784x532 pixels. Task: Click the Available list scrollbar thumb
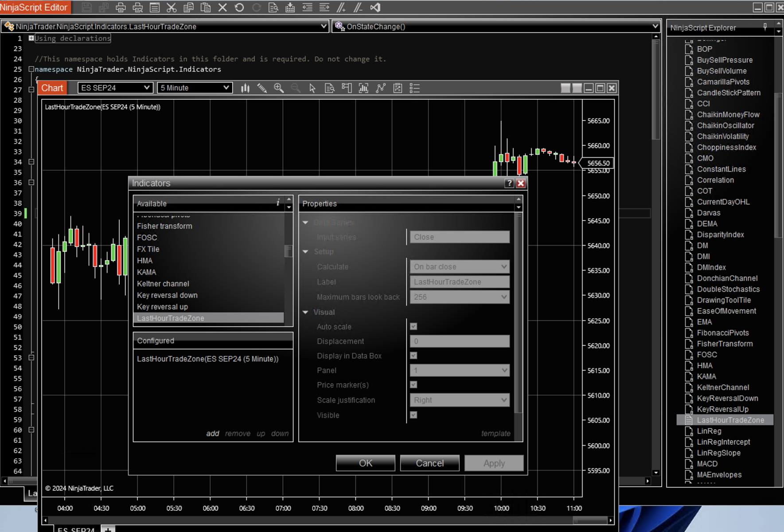point(289,251)
